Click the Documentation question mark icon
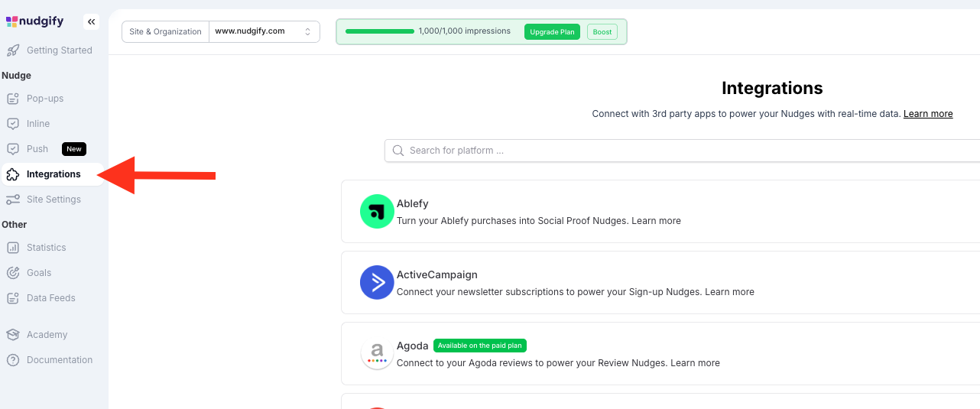The height and width of the screenshot is (409, 980). click(x=13, y=360)
